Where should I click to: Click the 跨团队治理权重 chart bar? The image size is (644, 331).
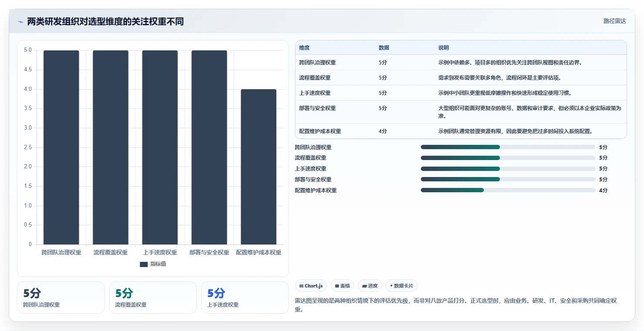click(61, 147)
